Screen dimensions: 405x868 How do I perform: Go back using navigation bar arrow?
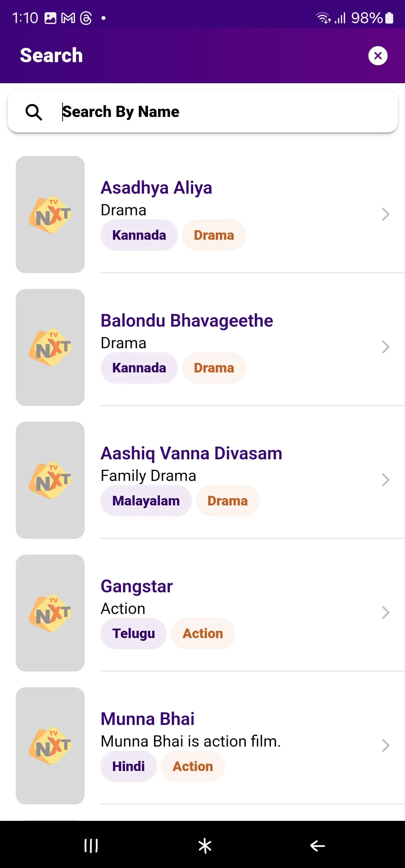[x=317, y=845]
